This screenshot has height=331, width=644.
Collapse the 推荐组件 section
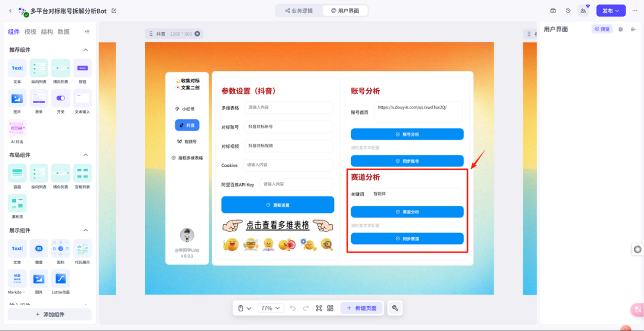86,50
